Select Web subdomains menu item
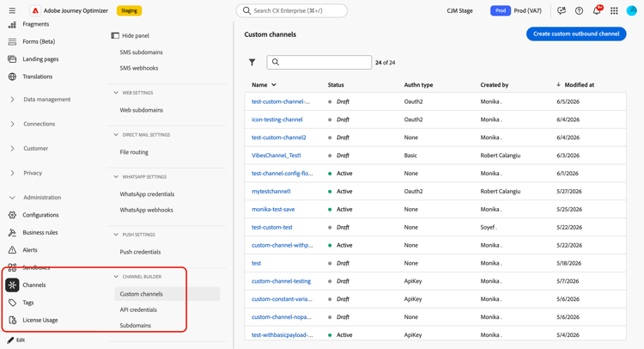The image size is (644, 349). tap(142, 110)
